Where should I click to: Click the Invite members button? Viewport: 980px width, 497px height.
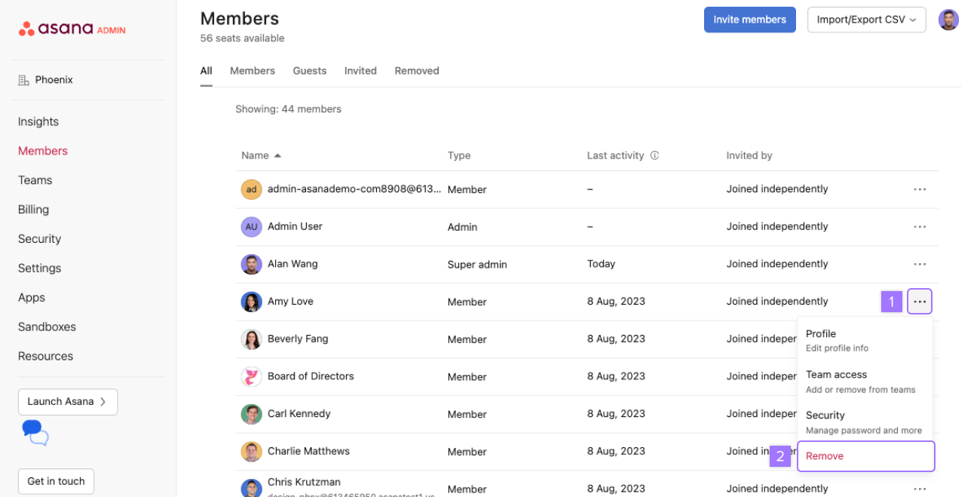tap(749, 20)
